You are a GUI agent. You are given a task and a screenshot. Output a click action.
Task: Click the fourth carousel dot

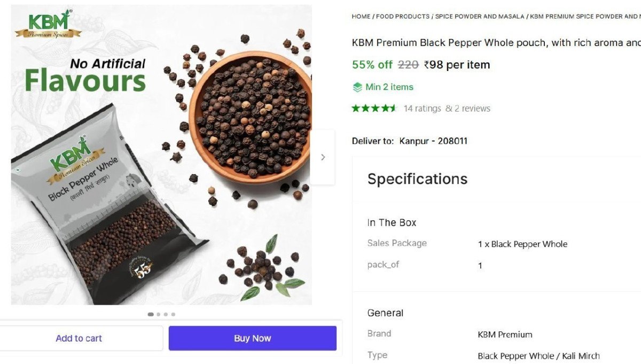[x=173, y=314]
